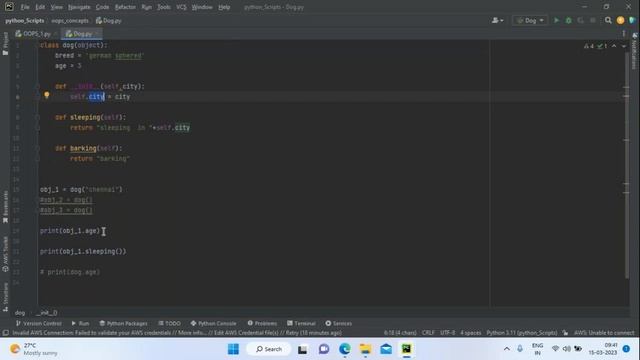The width and height of the screenshot is (640, 360).
Task: Start debugging with the green bug icon
Action: 568,20
